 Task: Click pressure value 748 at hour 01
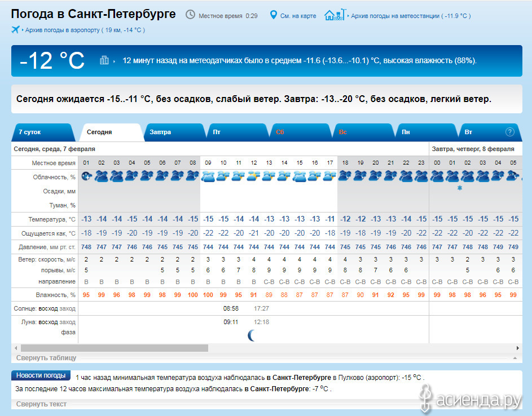pyautogui.click(x=86, y=247)
